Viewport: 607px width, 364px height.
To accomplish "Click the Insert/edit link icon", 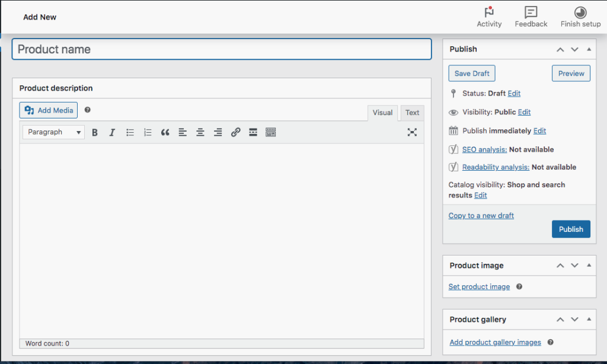I will [235, 132].
